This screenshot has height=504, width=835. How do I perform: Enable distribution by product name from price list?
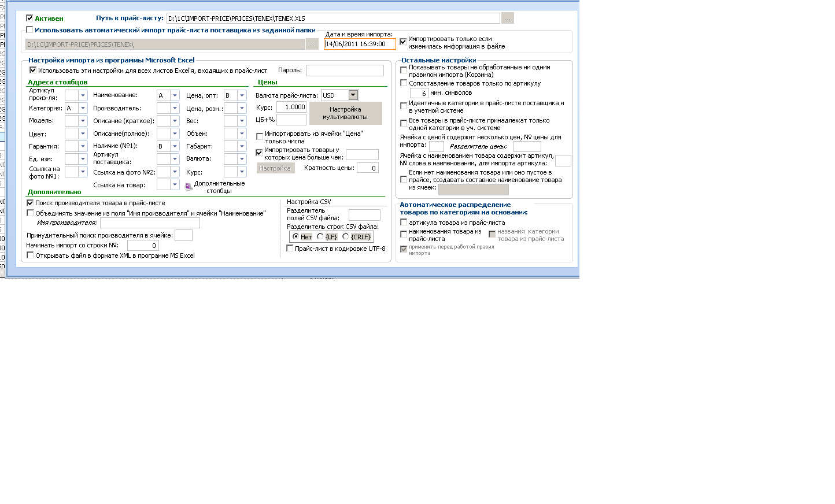coord(404,234)
